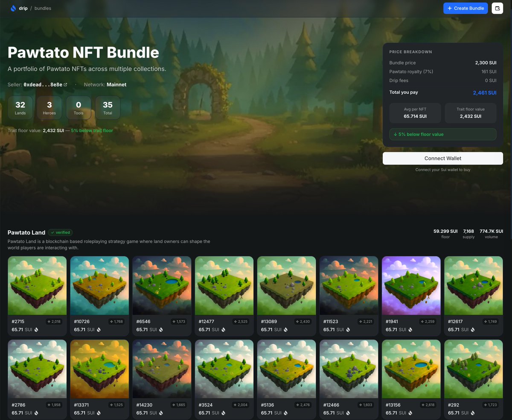This screenshot has height=420, width=512.
Task: Click the Pawtato royalty 161 SUI value
Action: [489, 72]
